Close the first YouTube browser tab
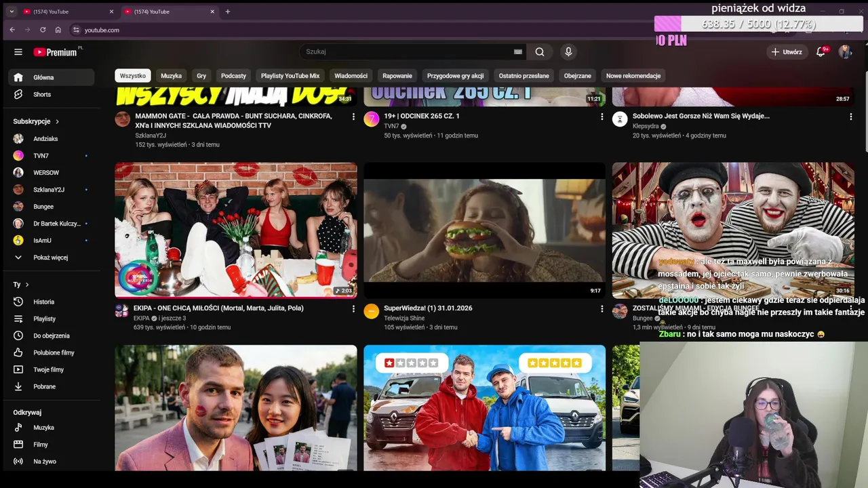This screenshot has height=488, width=868. pos(112,12)
